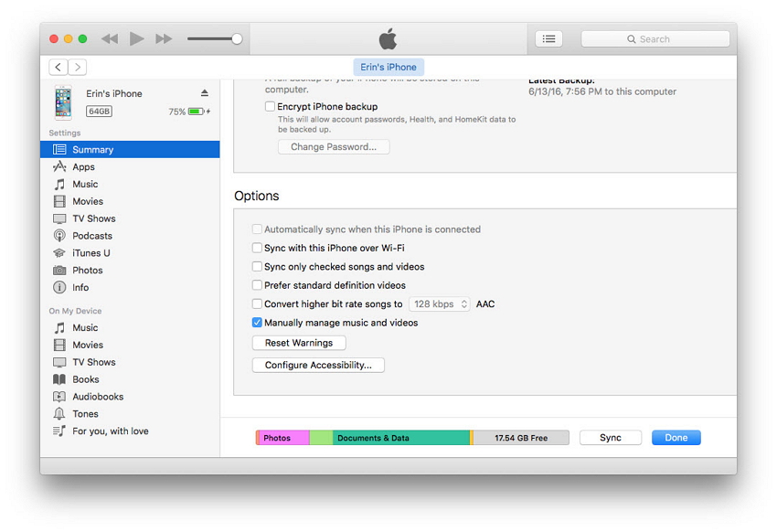Screen dimensions: 777x532
Task: Click the back navigation chevron
Action: point(59,67)
